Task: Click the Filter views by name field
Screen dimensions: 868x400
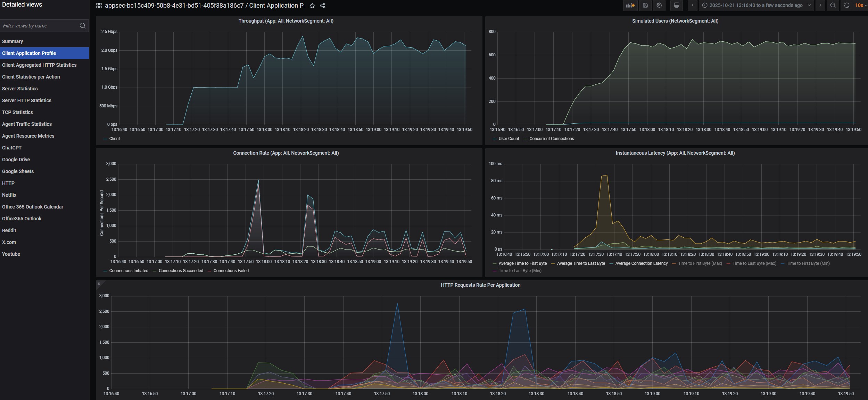Action: click(40, 26)
